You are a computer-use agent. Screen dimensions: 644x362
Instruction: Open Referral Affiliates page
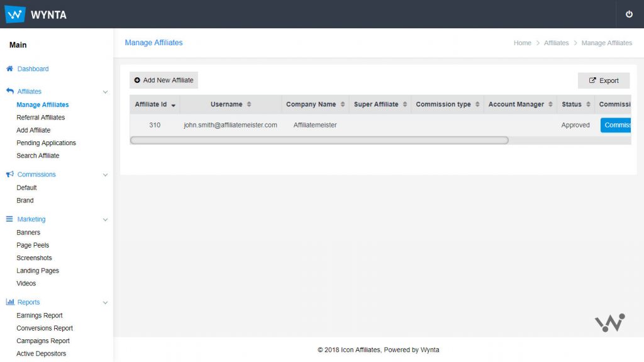41,118
